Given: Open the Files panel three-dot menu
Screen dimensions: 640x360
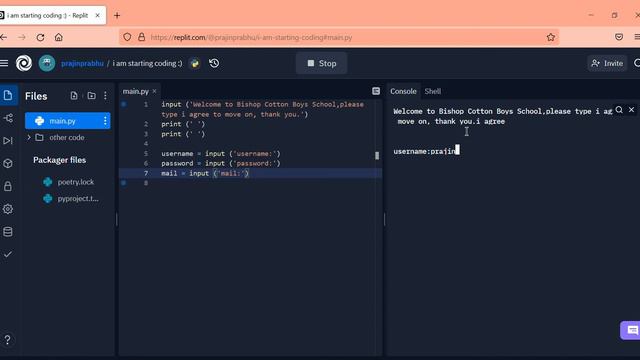Looking at the screenshot, I should click(x=105, y=96).
